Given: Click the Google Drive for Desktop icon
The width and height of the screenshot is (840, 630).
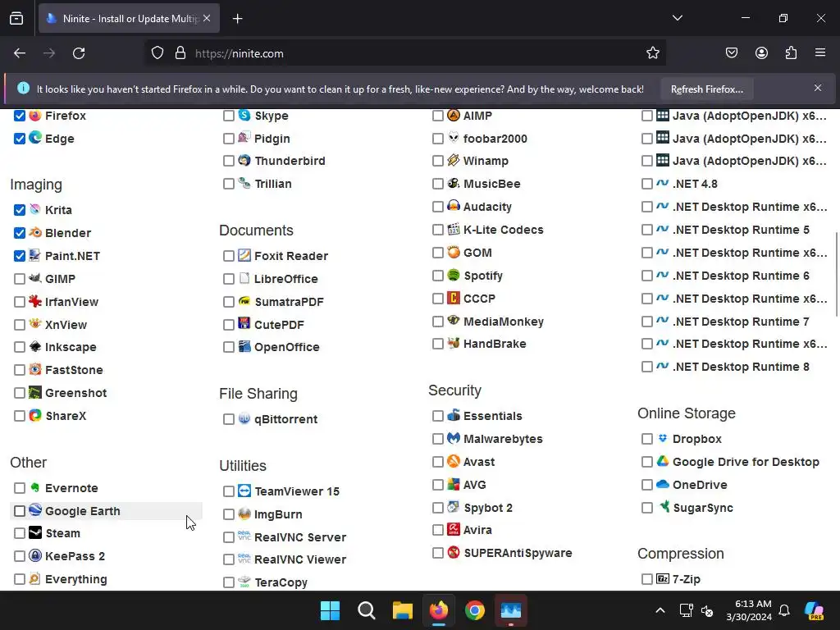Looking at the screenshot, I should tap(663, 461).
